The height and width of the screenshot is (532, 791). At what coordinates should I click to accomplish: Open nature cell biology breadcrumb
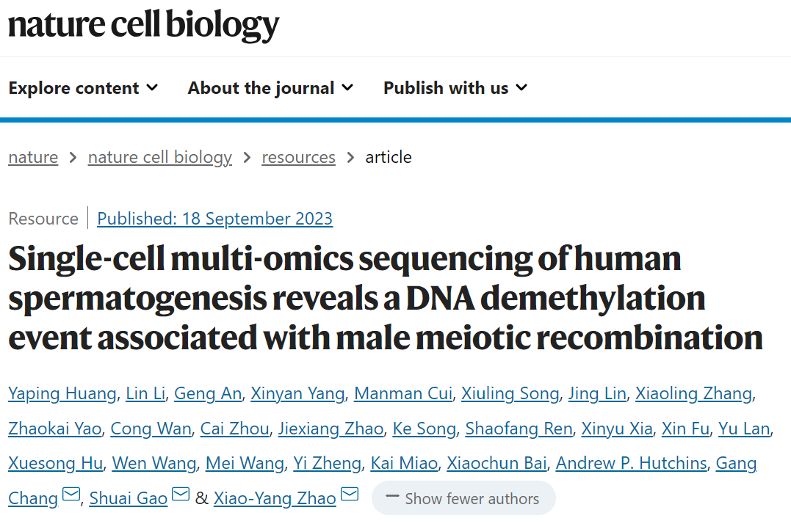point(159,157)
